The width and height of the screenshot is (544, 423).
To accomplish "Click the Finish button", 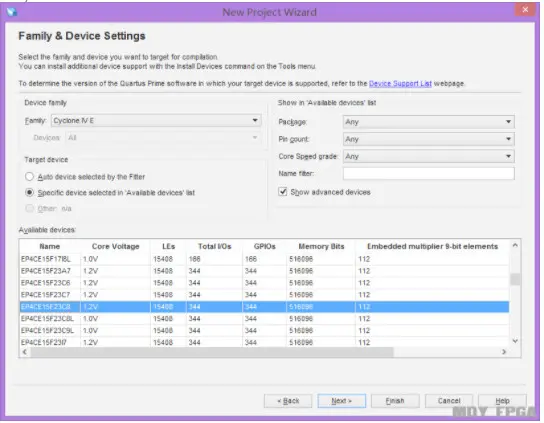I will click(x=395, y=401).
